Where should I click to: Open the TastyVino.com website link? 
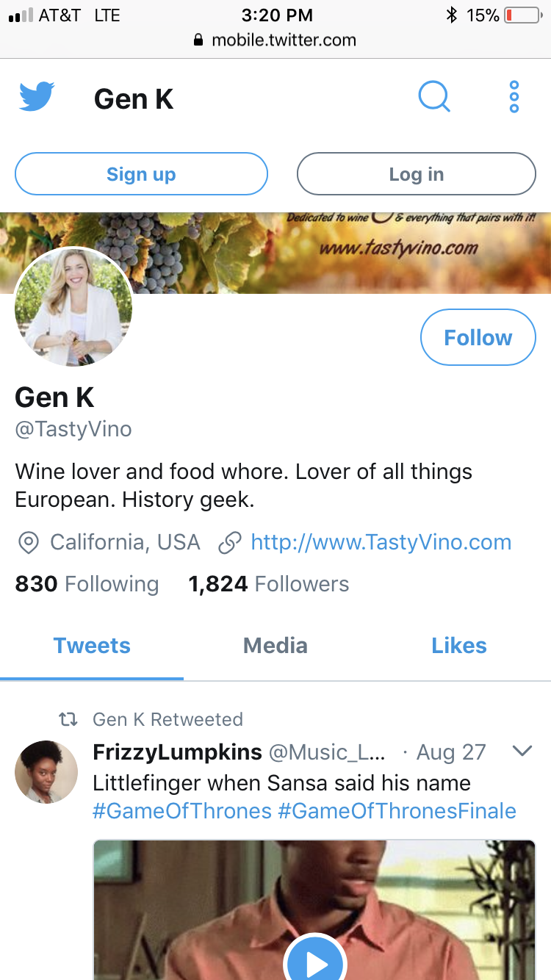381,542
